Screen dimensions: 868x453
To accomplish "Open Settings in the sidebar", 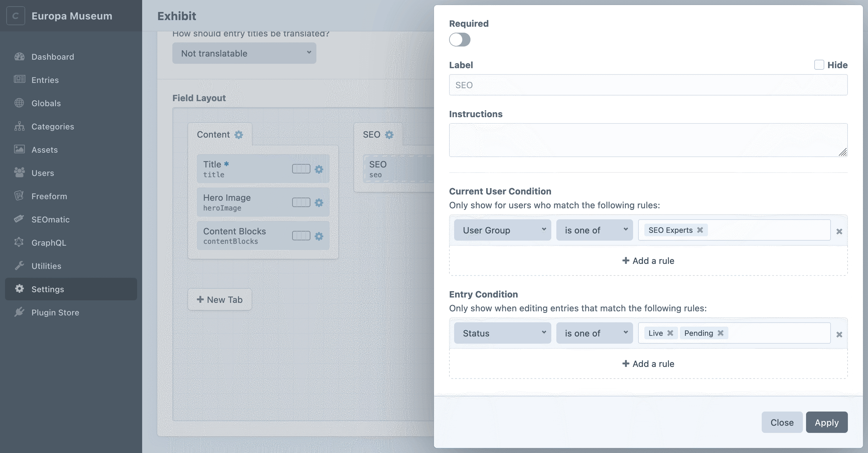I will [71, 289].
